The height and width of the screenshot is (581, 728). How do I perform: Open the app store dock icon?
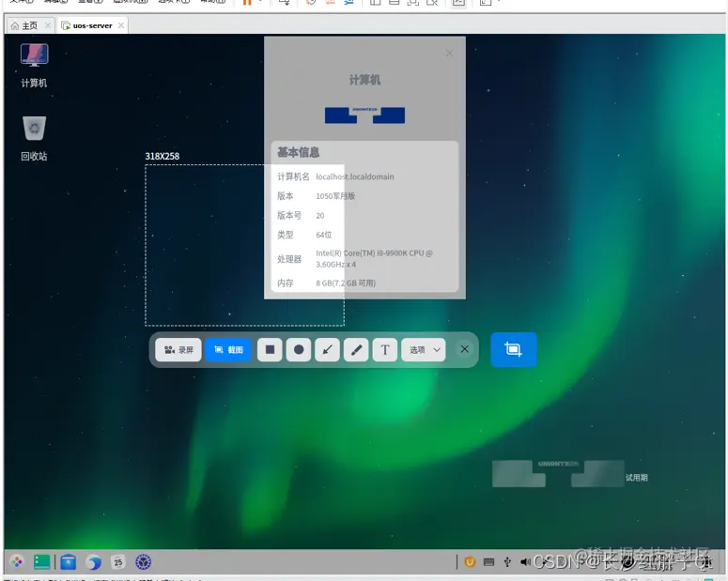(x=69, y=562)
